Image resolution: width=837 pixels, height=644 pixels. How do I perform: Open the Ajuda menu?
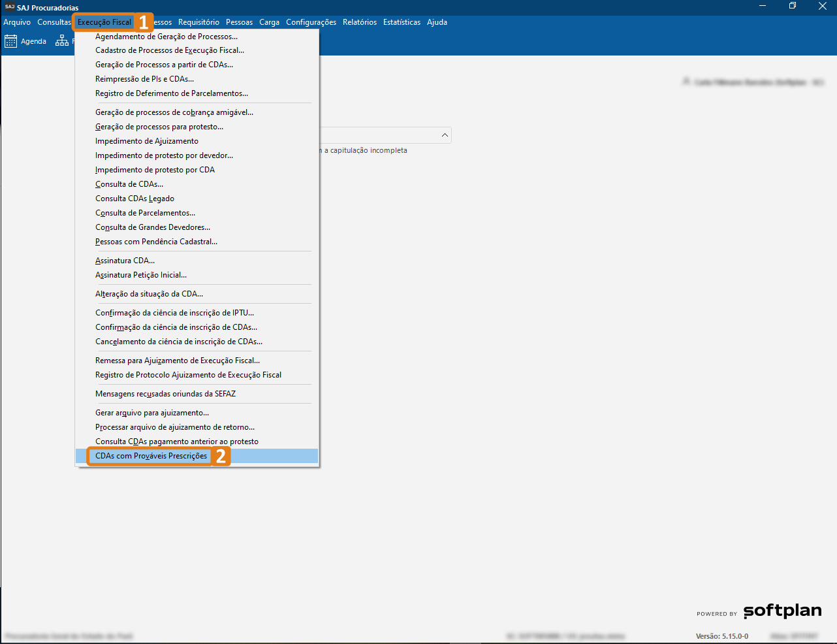(x=437, y=22)
